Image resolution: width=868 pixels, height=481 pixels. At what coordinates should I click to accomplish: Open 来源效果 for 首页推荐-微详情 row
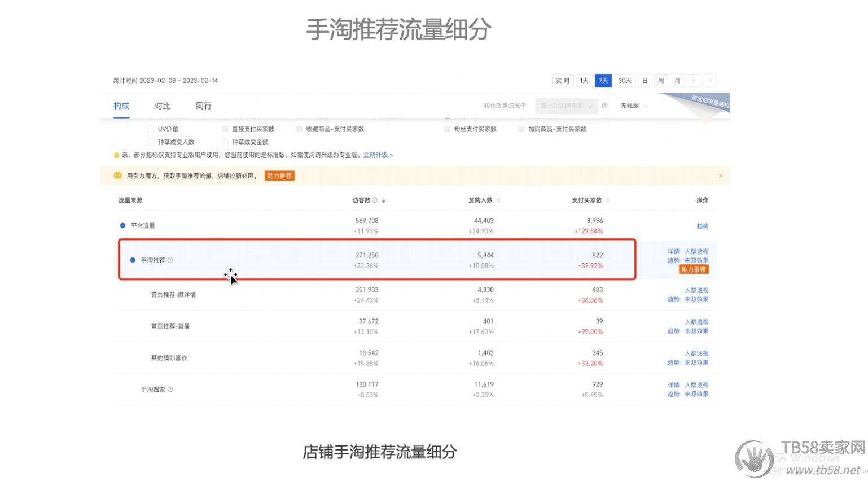pyautogui.click(x=696, y=300)
